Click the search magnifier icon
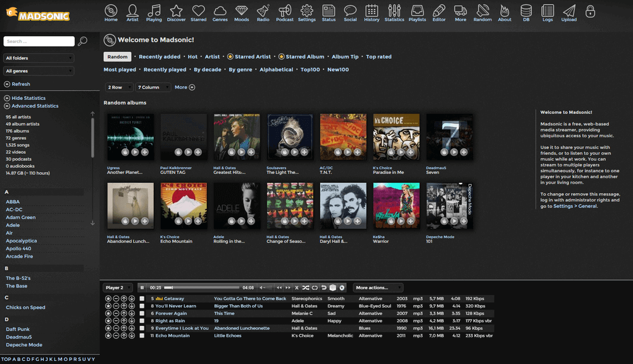The height and width of the screenshot is (364, 633). point(82,42)
